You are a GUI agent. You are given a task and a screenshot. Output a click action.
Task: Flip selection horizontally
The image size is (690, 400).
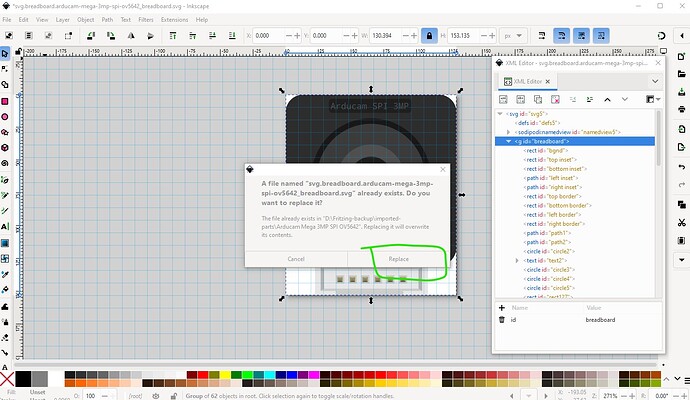[131, 36]
